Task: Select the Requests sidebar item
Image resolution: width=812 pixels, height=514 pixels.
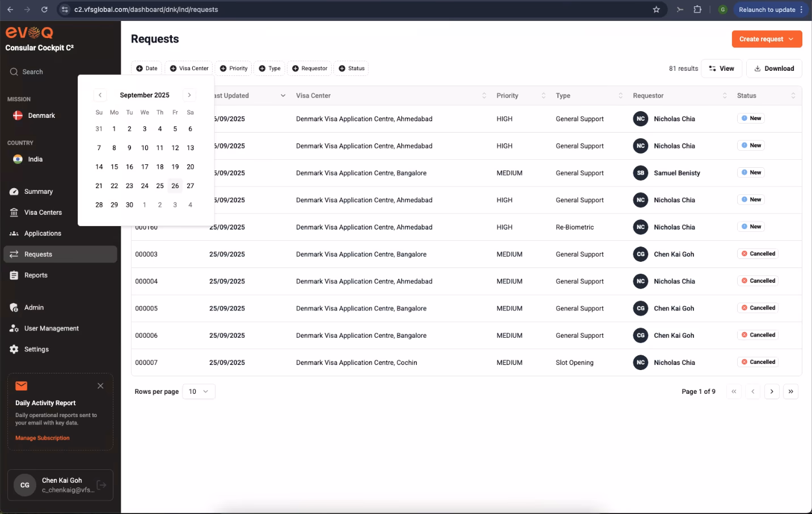Action: click(x=60, y=254)
